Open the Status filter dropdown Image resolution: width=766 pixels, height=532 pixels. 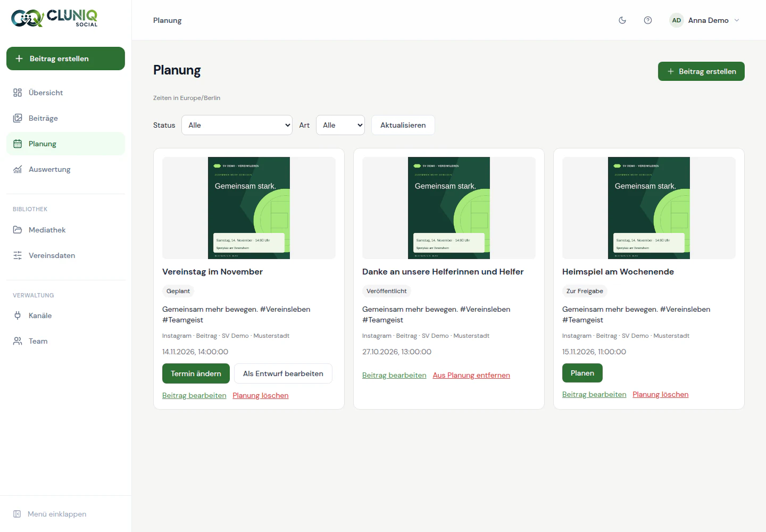coord(237,125)
